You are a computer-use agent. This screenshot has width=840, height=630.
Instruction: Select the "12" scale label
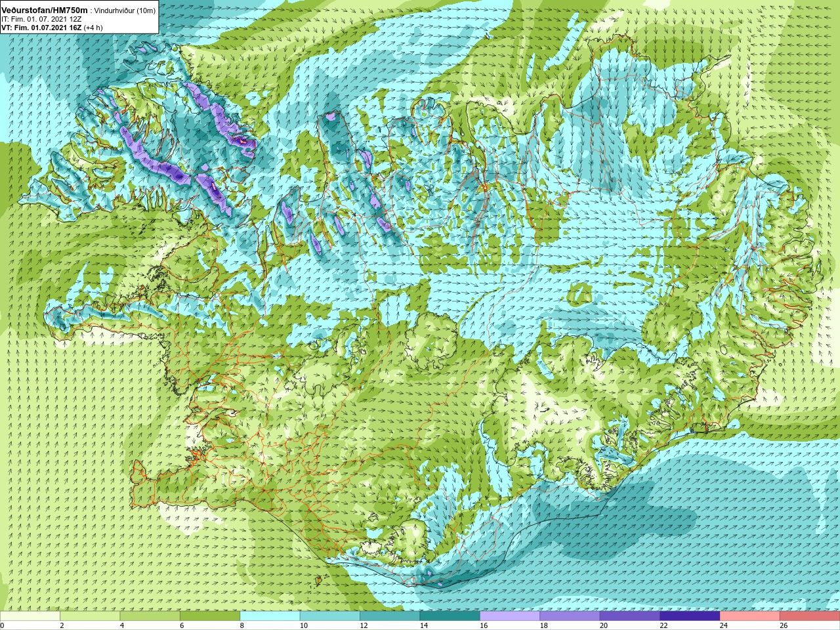tap(364, 625)
